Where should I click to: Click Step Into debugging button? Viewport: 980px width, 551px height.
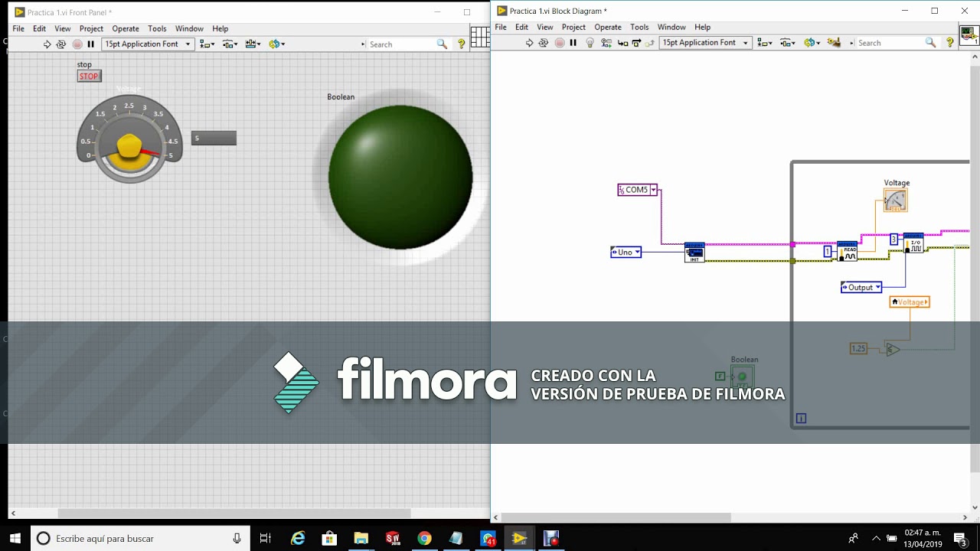[622, 43]
